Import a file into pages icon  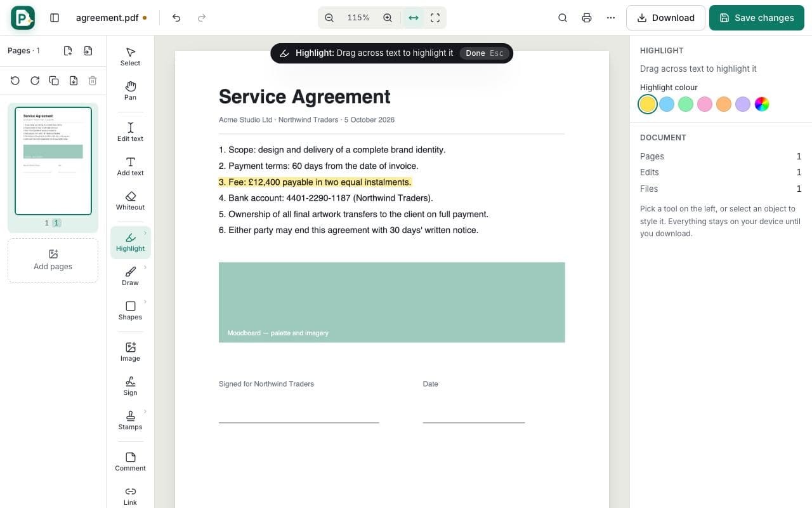pos(88,51)
